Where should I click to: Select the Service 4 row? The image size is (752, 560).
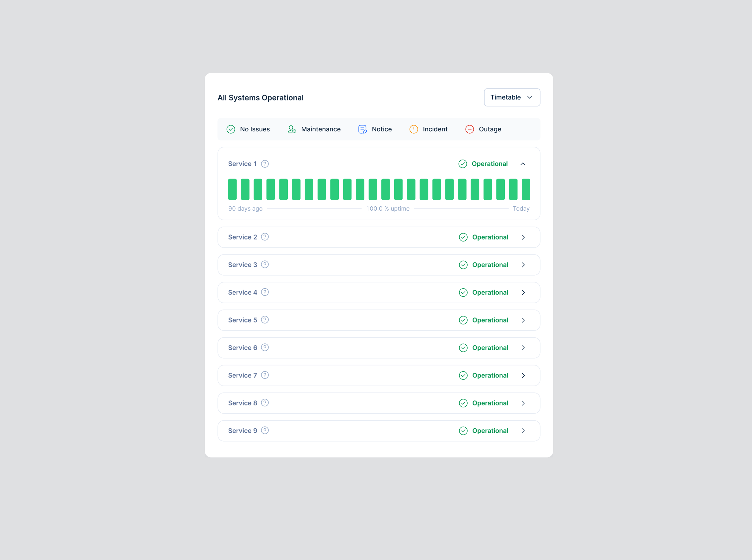(379, 292)
